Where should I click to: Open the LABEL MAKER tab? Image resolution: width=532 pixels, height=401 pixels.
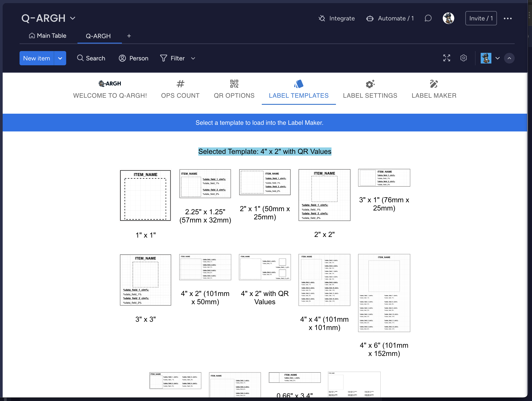[434, 89]
